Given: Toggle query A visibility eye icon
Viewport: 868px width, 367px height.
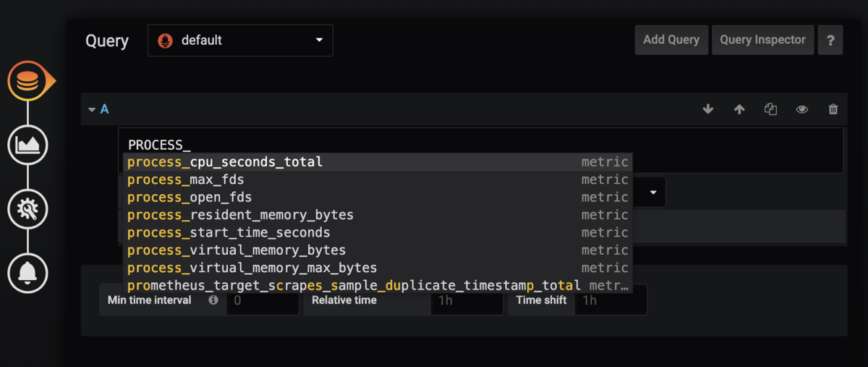Looking at the screenshot, I should (801, 109).
